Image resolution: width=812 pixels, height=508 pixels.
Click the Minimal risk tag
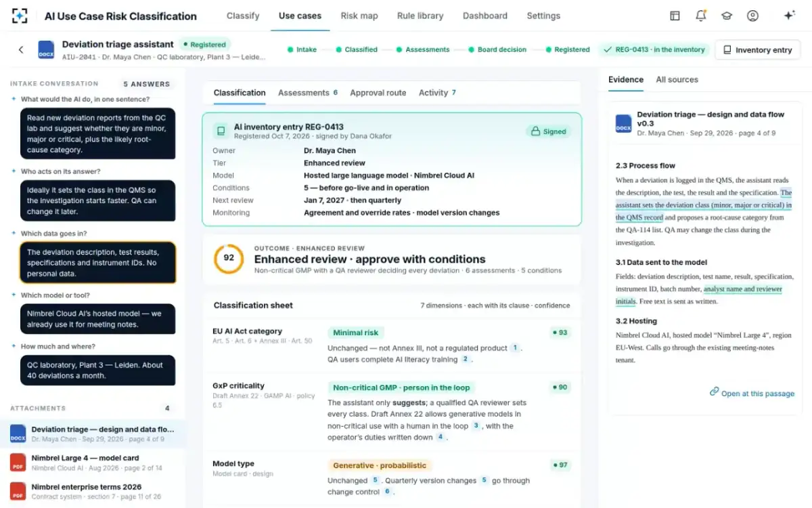[356, 333]
